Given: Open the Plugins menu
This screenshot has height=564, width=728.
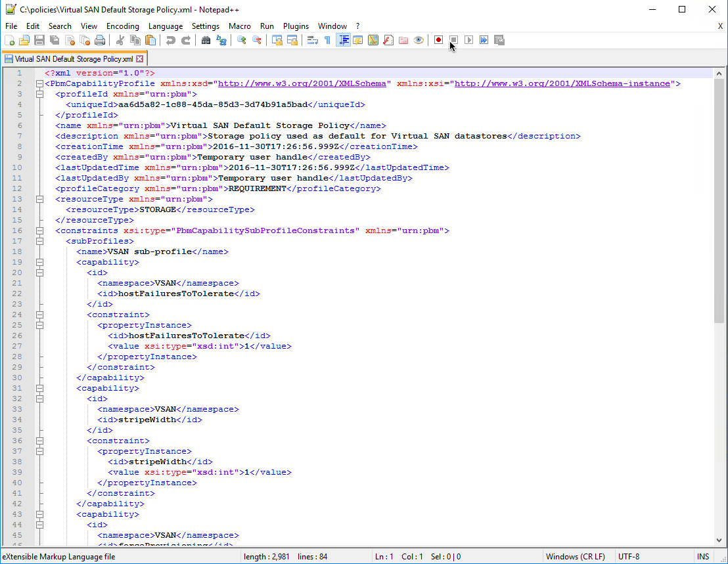Looking at the screenshot, I should coord(296,26).
